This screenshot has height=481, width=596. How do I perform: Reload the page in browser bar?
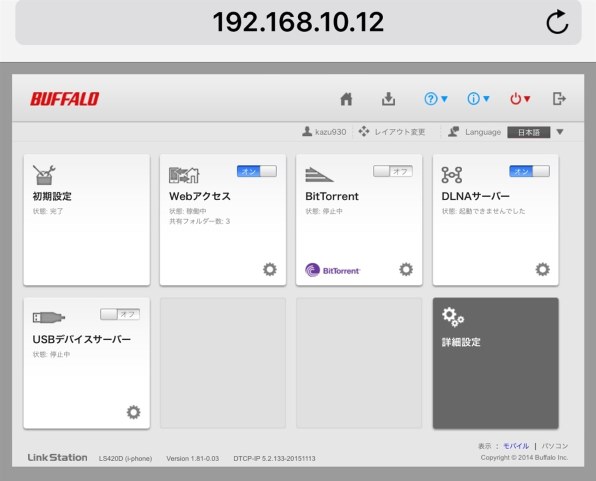click(557, 22)
